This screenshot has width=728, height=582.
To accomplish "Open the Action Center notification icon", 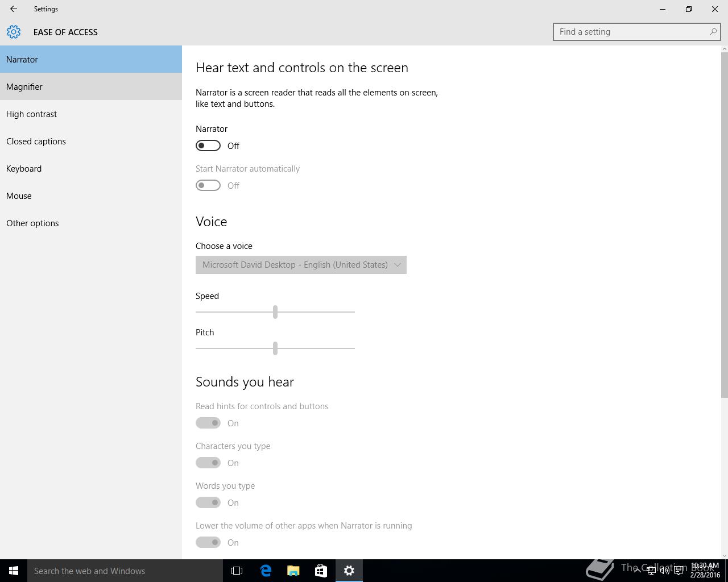I will (x=679, y=571).
